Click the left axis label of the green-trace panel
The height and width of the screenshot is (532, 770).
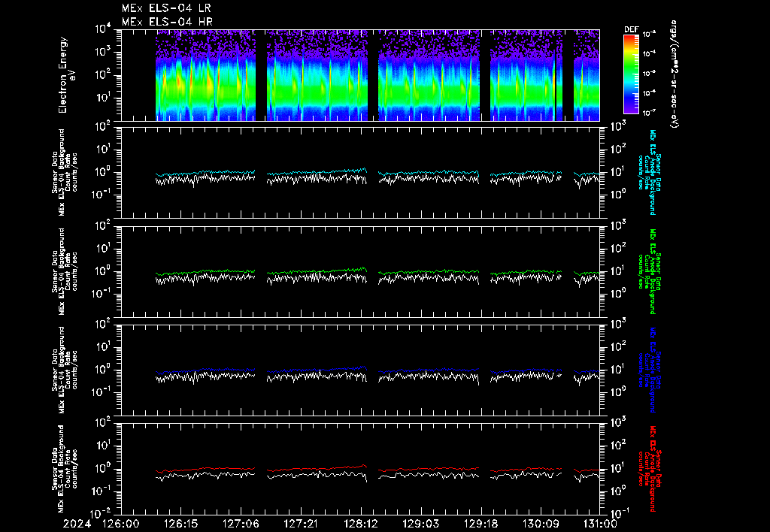click(x=65, y=271)
